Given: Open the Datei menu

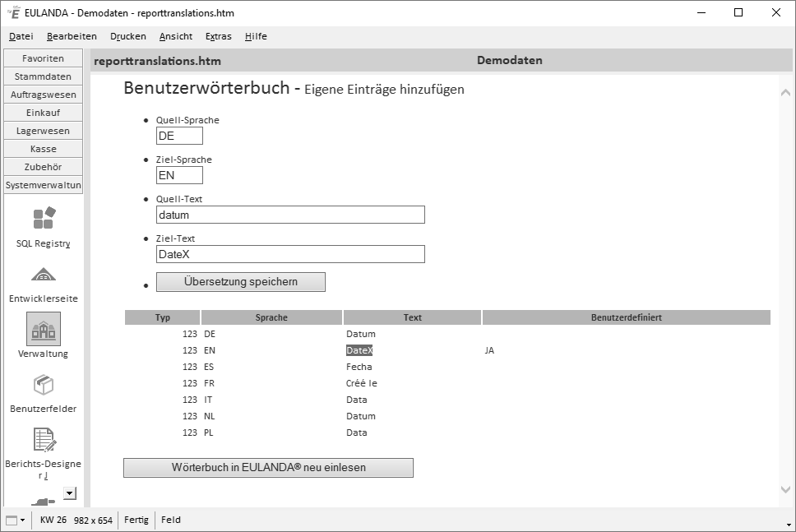Looking at the screenshot, I should pyautogui.click(x=21, y=36).
